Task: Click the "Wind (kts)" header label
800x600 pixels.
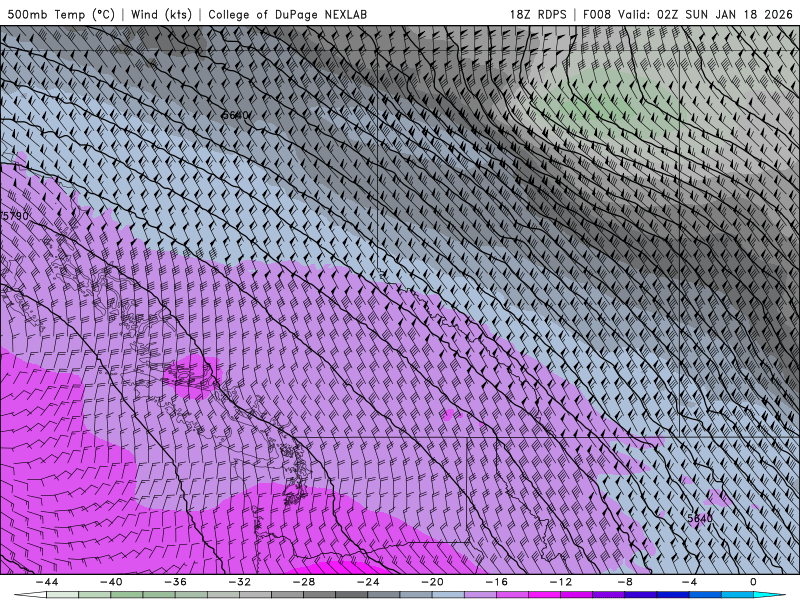Action: point(161,14)
